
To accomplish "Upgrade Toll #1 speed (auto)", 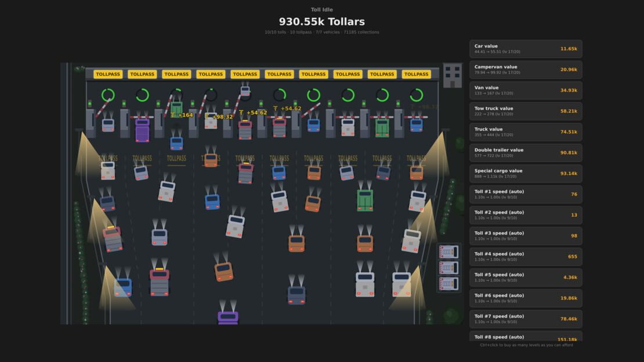I will [526, 194].
